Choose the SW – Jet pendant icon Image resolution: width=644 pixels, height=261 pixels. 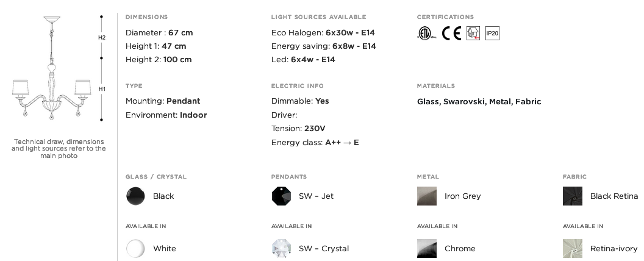coord(281,196)
